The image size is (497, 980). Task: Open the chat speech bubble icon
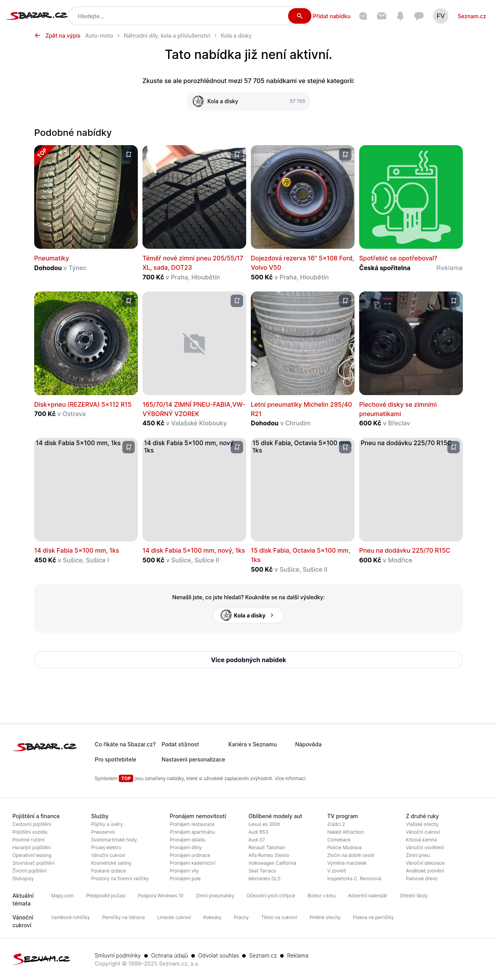(x=419, y=16)
